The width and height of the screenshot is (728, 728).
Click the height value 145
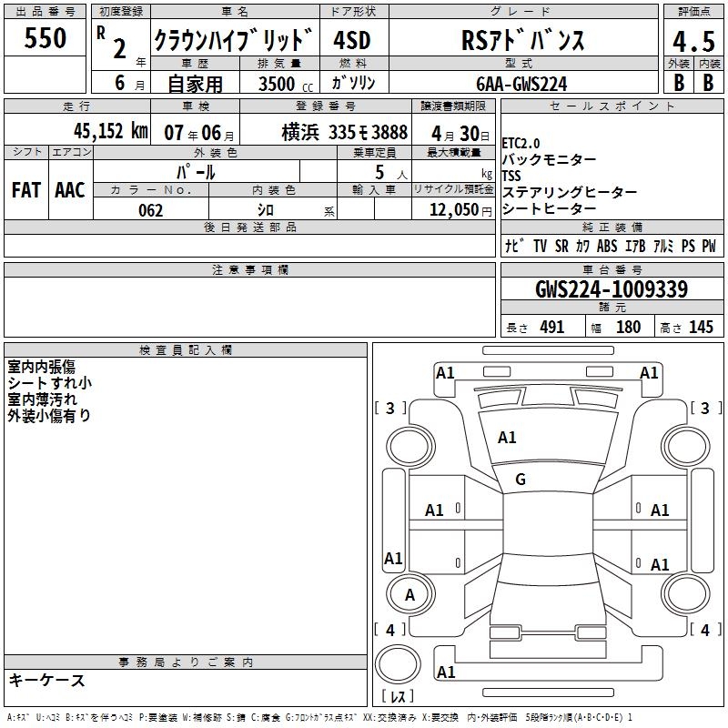click(x=701, y=327)
